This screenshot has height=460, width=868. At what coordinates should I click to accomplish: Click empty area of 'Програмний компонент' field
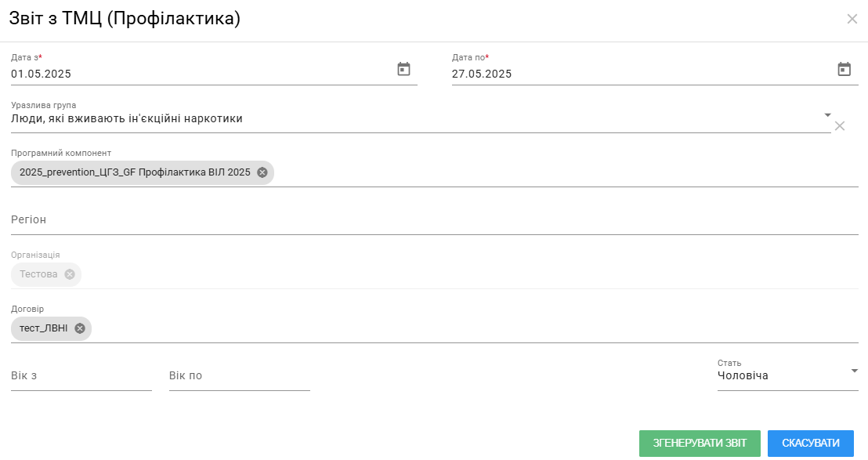coord(564,172)
